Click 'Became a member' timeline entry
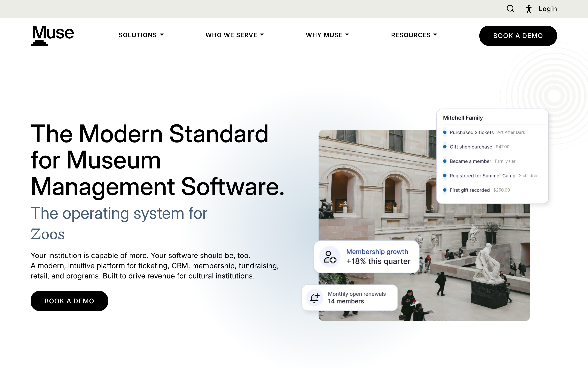The height and width of the screenshot is (368, 588). (470, 161)
